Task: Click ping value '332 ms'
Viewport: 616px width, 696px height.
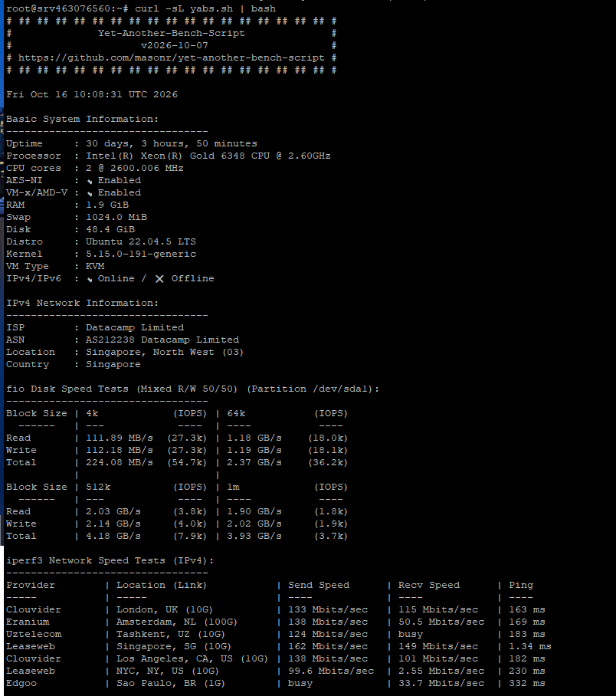Action: [x=527, y=684]
